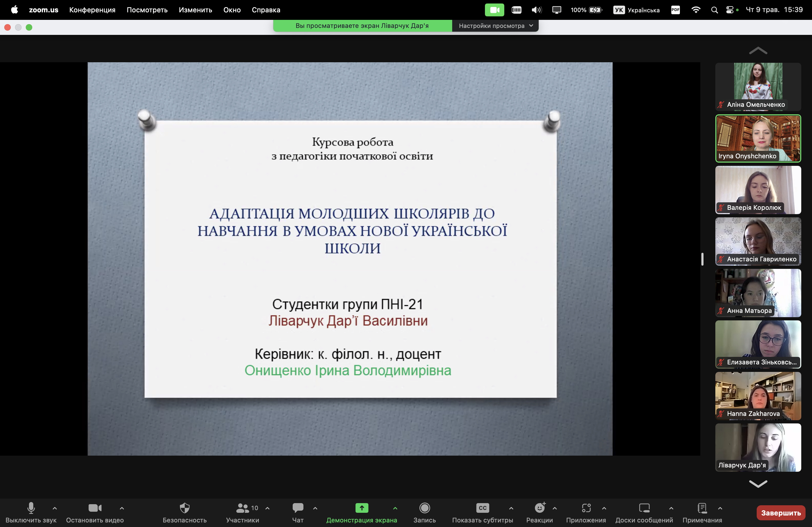Screen dimensions: 812x527
Task: Expand video options arrow next to camera
Action: (122, 508)
